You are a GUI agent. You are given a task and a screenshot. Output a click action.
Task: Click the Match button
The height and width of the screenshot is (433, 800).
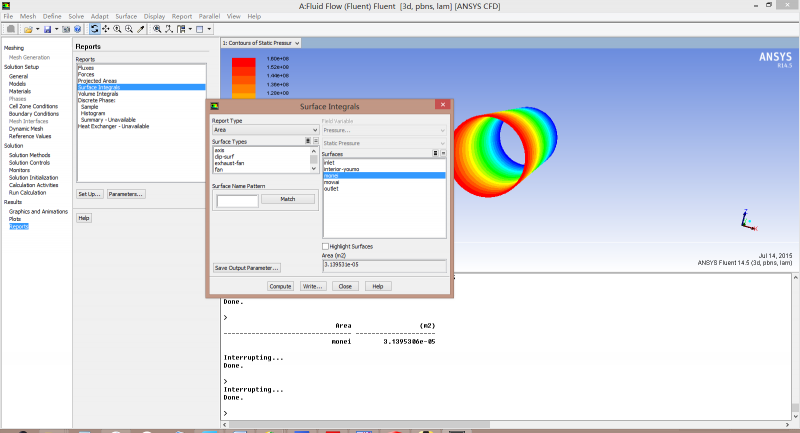(288, 199)
